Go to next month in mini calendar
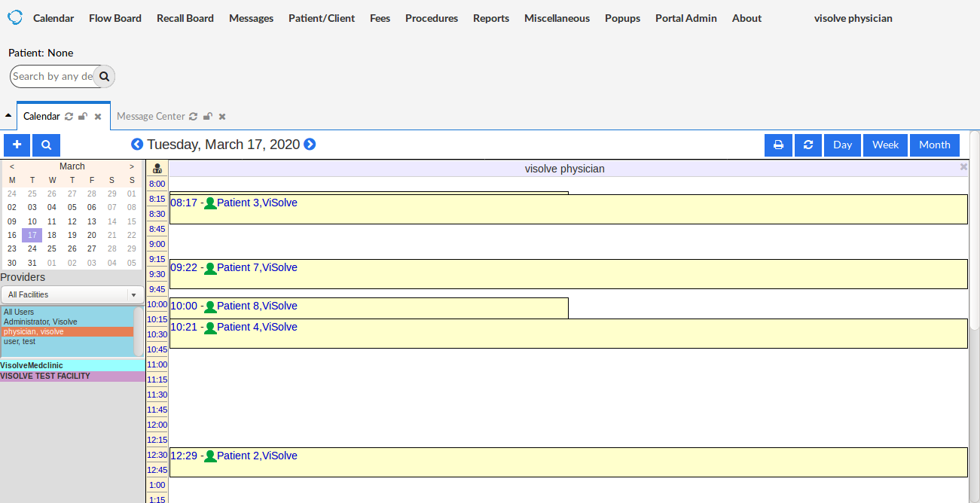The height and width of the screenshot is (503, 980). coord(132,166)
